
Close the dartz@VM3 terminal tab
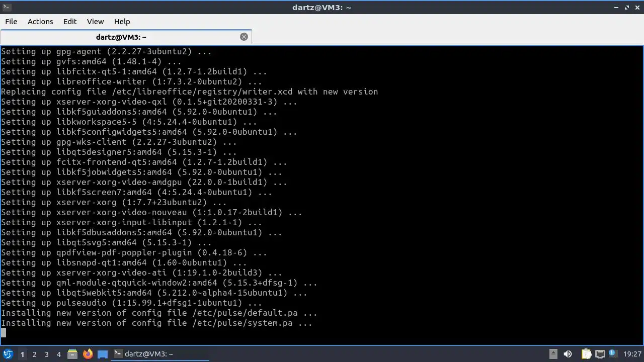(244, 37)
